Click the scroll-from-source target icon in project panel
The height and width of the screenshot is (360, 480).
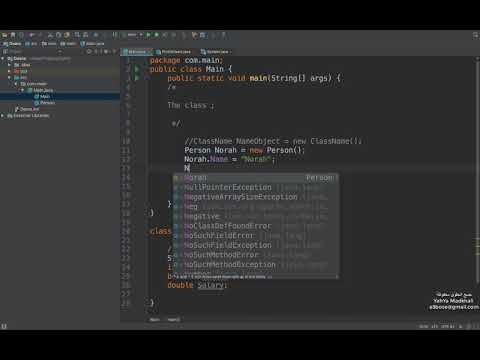tap(89, 52)
